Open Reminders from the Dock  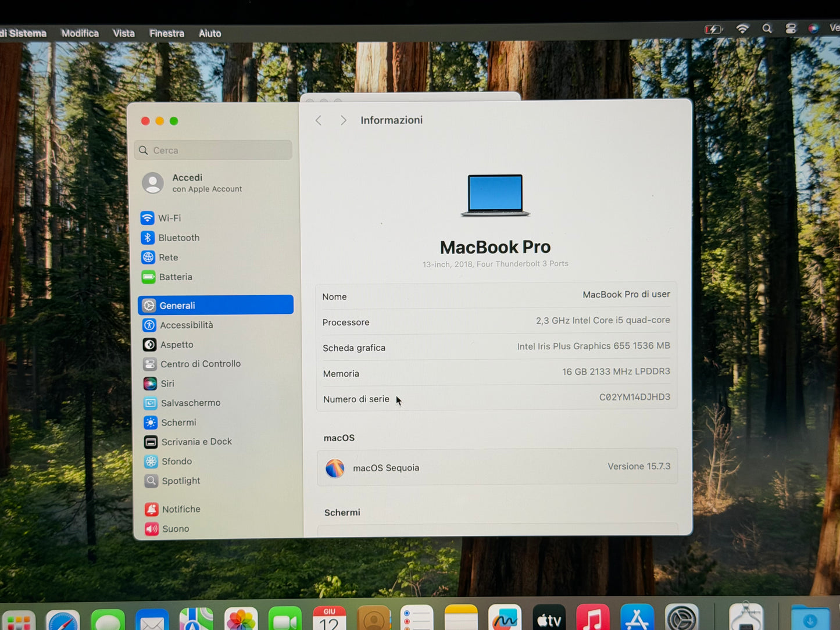point(417,618)
